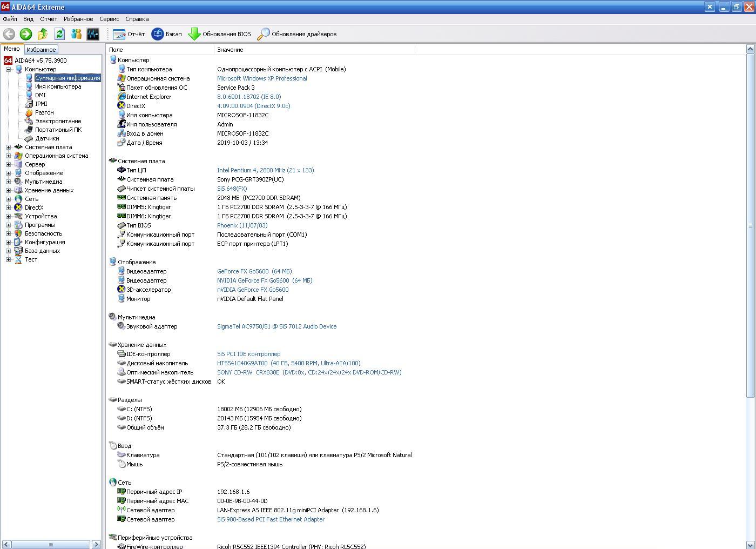Expand the Системная плата tree node
The image size is (756, 549).
8,147
